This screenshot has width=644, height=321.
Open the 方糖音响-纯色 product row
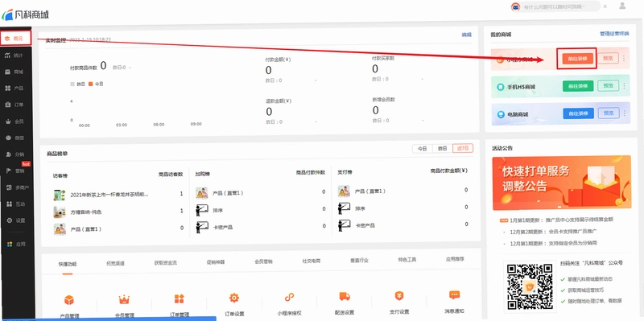pyautogui.click(x=118, y=212)
